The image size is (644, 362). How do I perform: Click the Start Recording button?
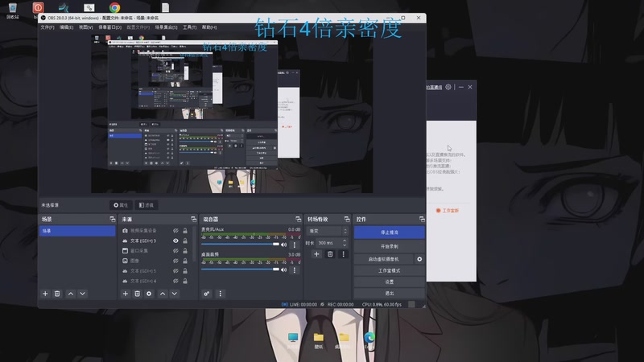coord(389,247)
